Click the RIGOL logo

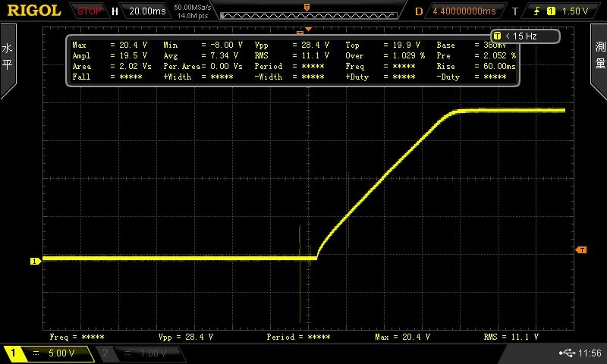point(34,11)
